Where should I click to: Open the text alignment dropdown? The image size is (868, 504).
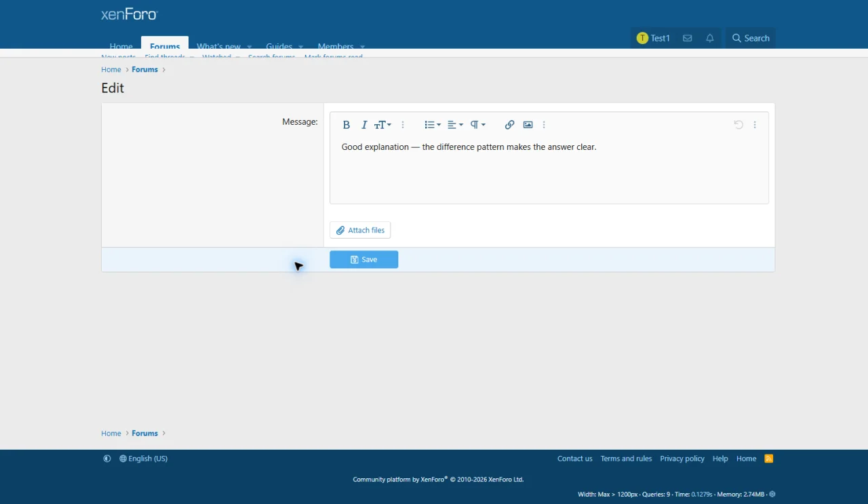[x=455, y=125]
